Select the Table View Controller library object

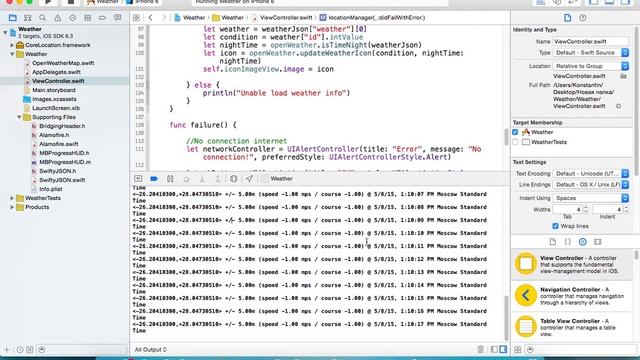572,327
